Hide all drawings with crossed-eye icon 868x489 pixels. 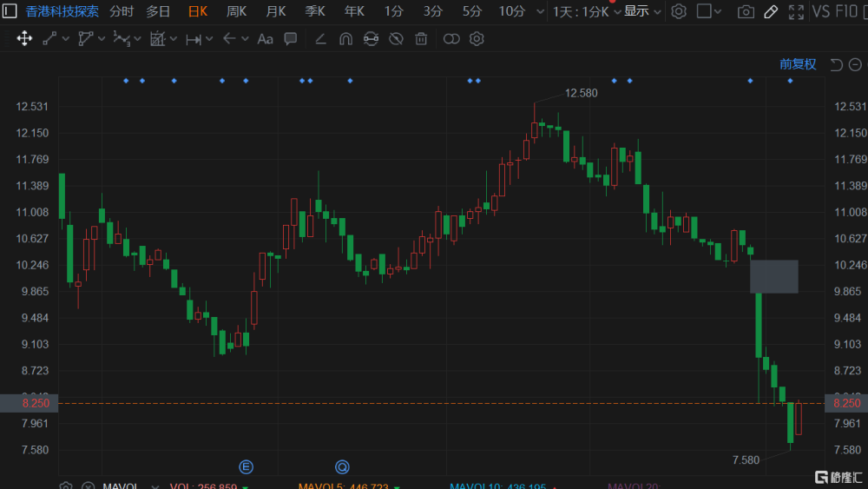[396, 39]
